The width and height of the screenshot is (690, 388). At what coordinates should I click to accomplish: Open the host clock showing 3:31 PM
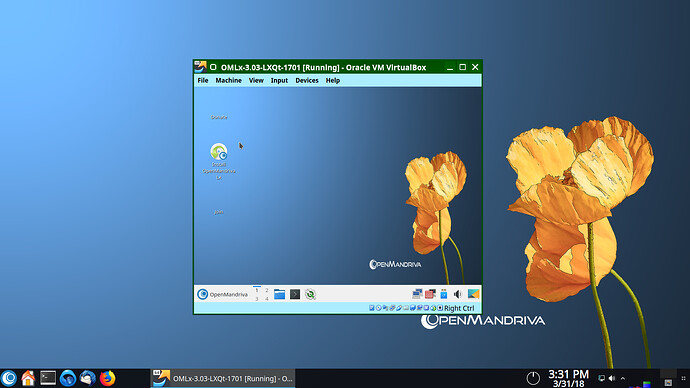(568, 378)
